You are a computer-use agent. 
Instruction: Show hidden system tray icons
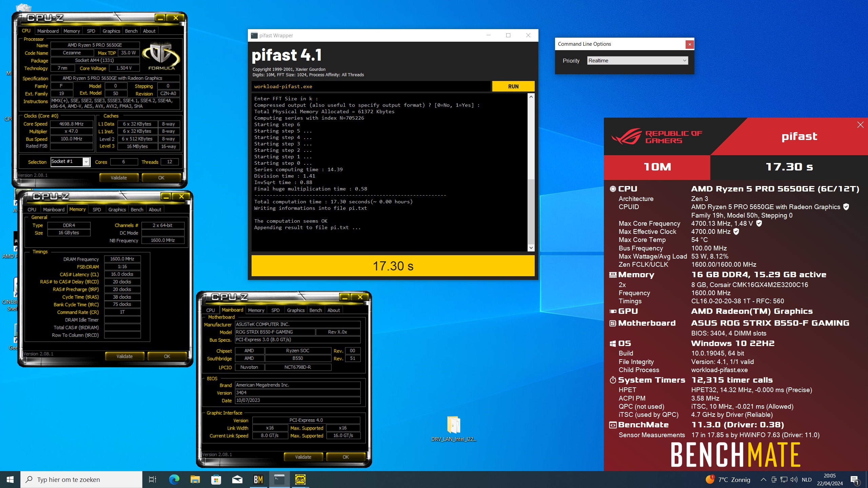pyautogui.click(x=763, y=480)
